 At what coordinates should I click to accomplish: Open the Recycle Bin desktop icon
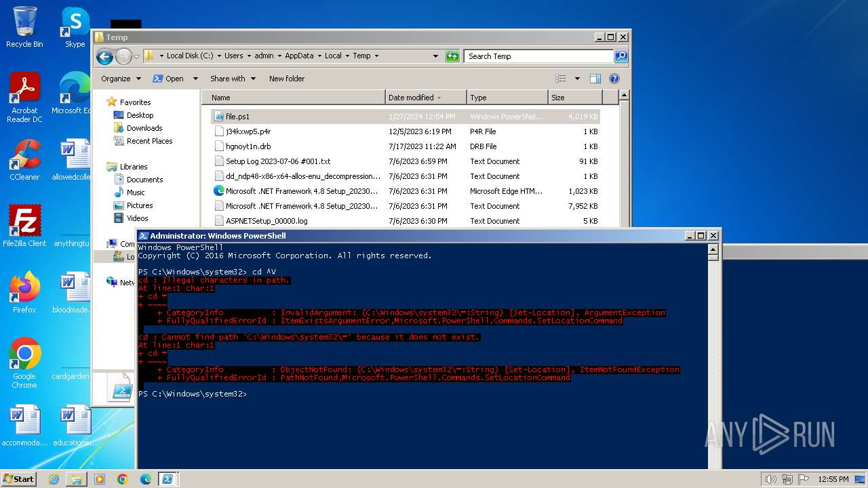tap(24, 27)
